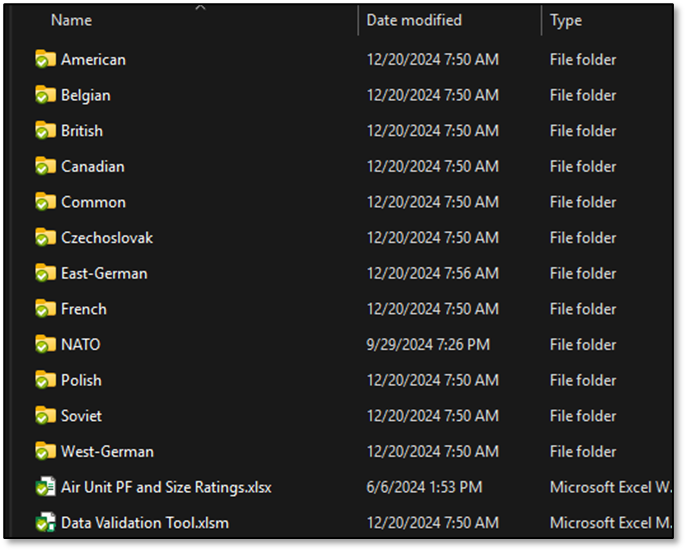Click the Belgian folder icon
This screenshot has width=687, height=551.
coord(45,95)
